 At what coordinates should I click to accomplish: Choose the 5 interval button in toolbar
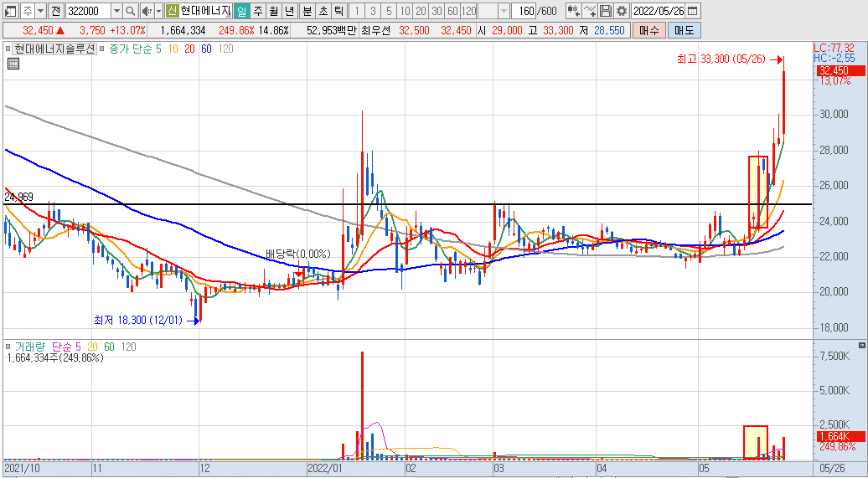389,11
